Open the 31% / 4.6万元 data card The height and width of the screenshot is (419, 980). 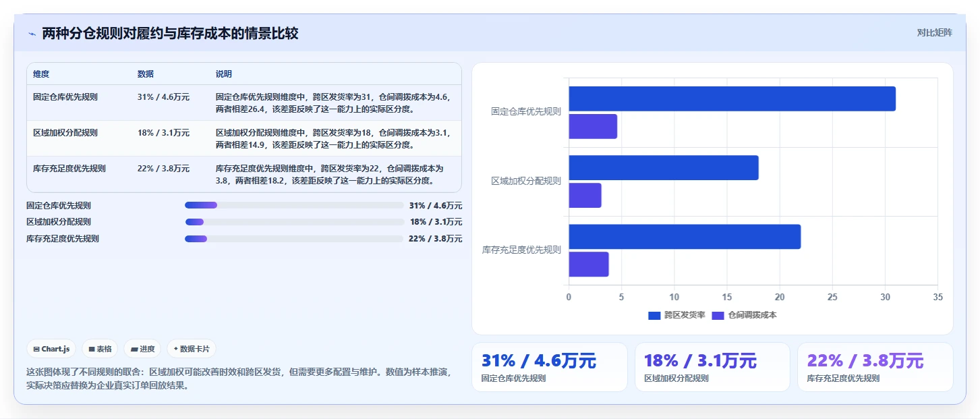pyautogui.click(x=549, y=367)
